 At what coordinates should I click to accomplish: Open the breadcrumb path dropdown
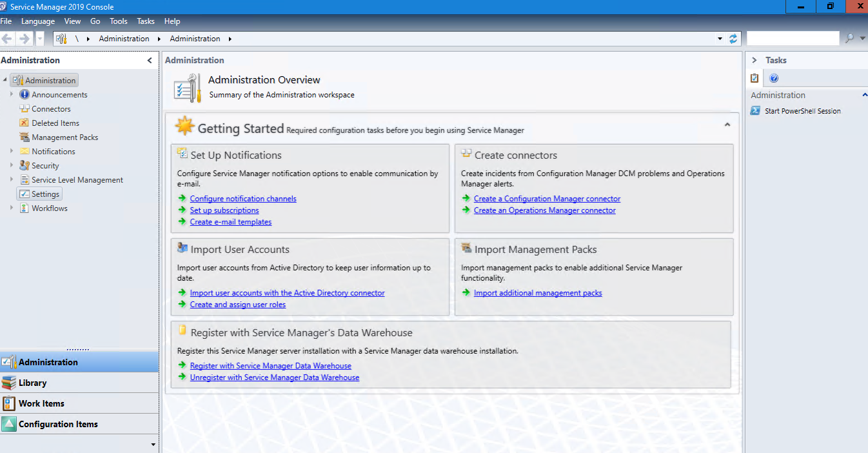point(720,38)
